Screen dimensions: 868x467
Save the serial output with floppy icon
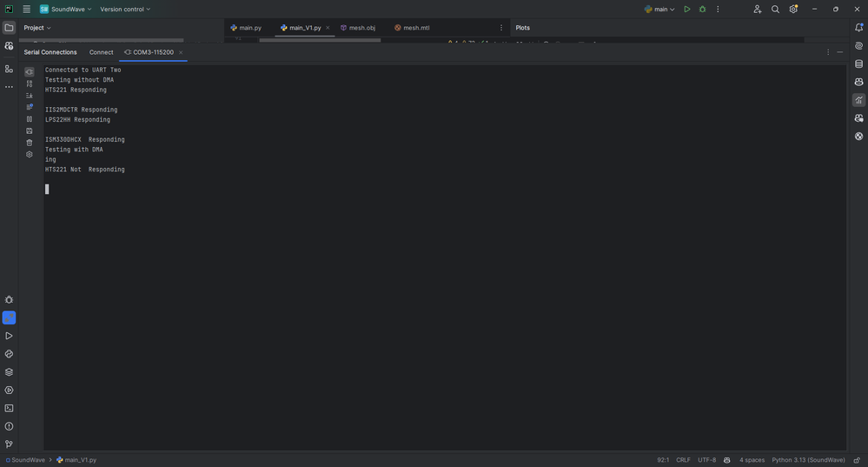pyautogui.click(x=30, y=130)
